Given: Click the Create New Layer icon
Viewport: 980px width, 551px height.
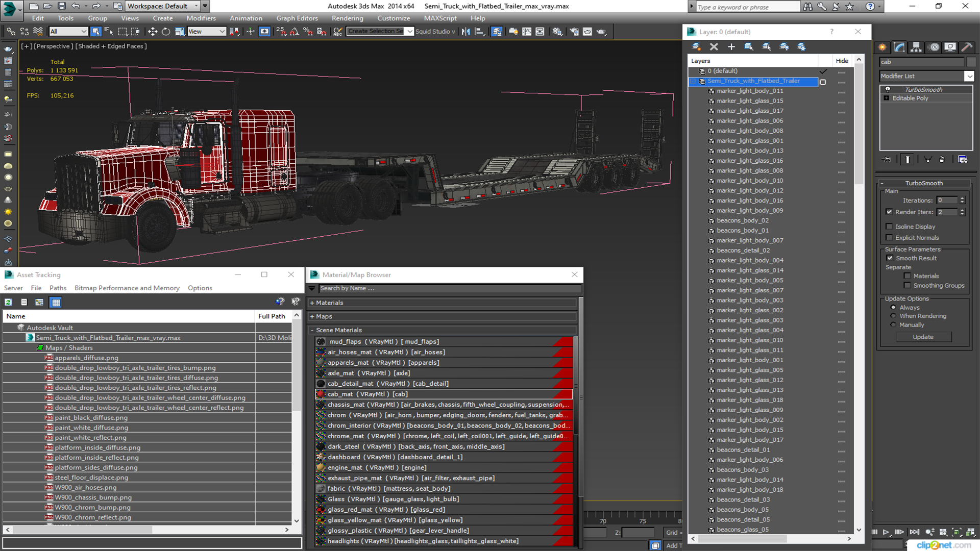Looking at the screenshot, I should (696, 47).
